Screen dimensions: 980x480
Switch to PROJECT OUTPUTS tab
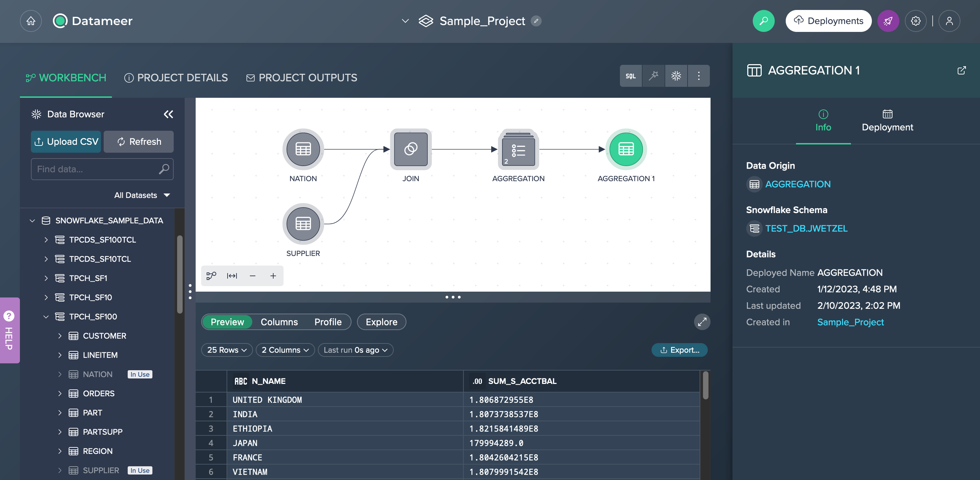tap(302, 78)
